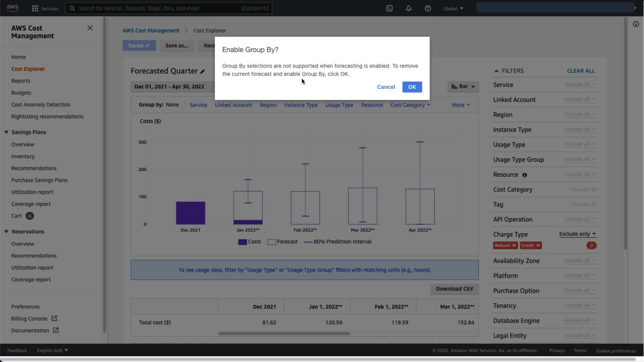Open the notifications bell icon
The width and height of the screenshot is (644, 362).
coord(409,8)
